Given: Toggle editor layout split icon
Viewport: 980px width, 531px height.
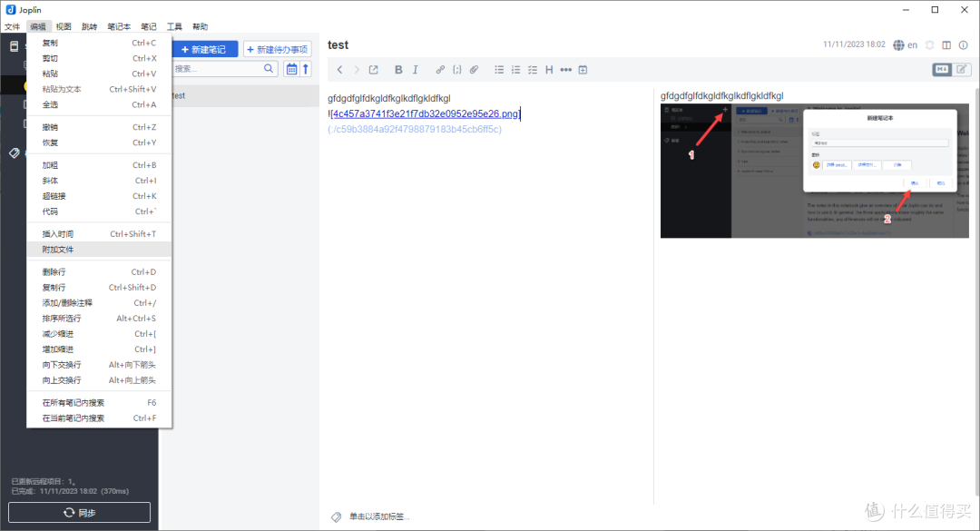Looking at the screenshot, I should (x=946, y=45).
